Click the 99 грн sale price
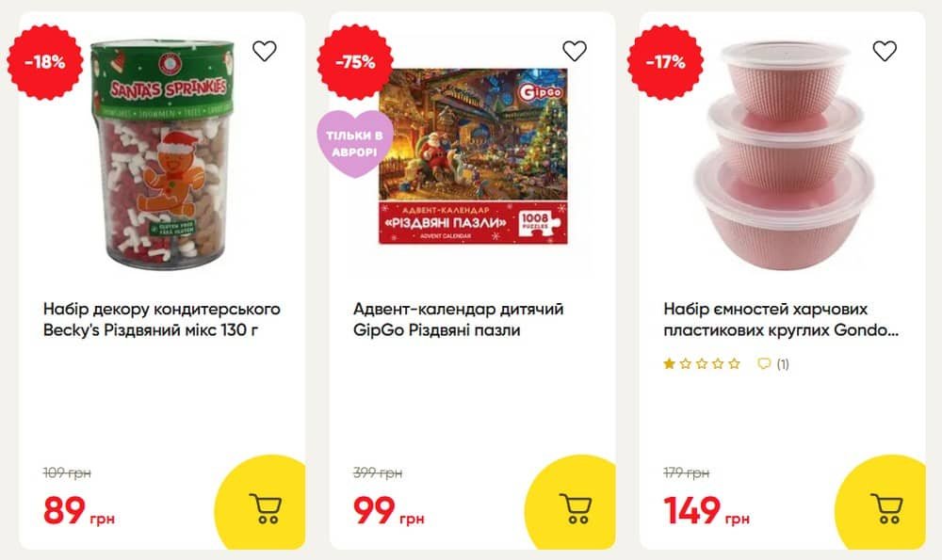The width and height of the screenshot is (942, 560). click(389, 510)
